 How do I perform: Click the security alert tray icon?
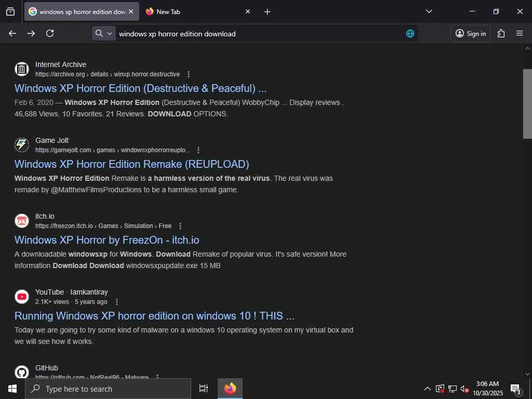[x=440, y=389]
